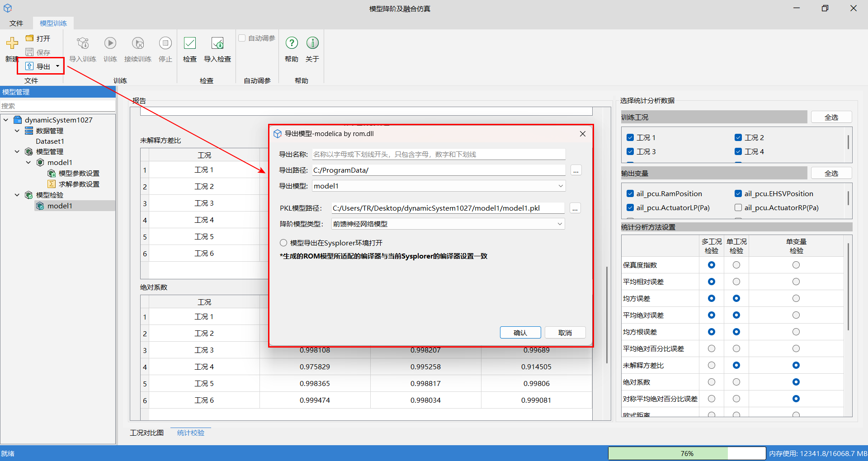Image resolution: width=868 pixels, height=461 pixels.
Task: Open the 文件 menu tab
Action: 16,23
